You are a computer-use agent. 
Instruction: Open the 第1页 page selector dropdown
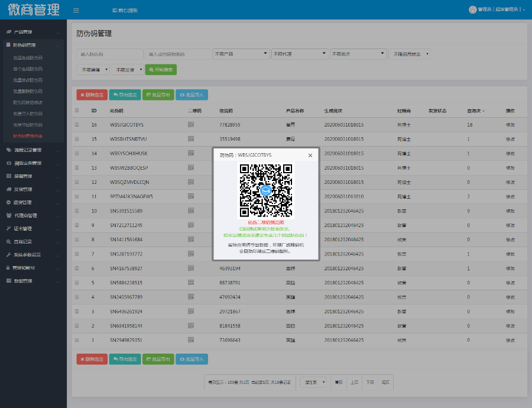[x=313, y=382]
